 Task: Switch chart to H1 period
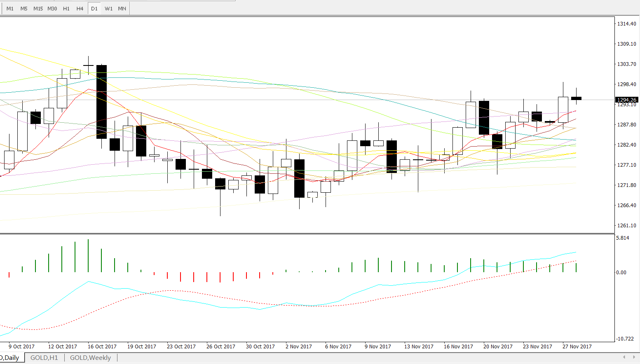click(66, 9)
